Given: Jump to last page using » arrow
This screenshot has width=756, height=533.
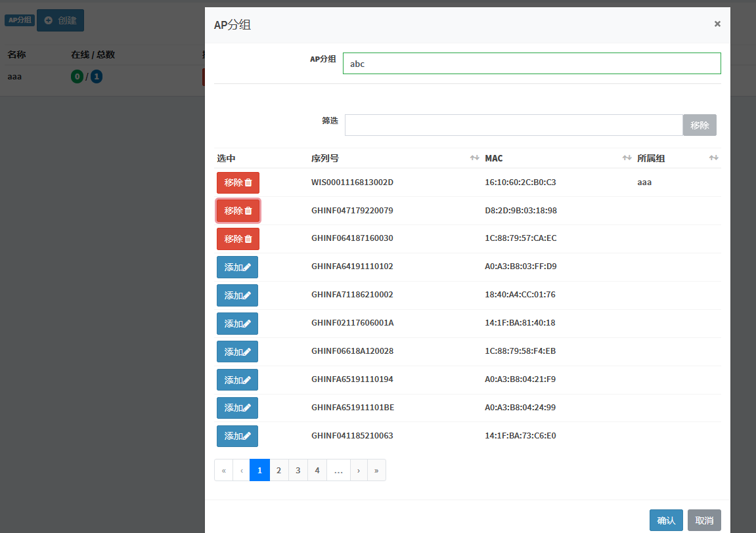Looking at the screenshot, I should [376, 470].
